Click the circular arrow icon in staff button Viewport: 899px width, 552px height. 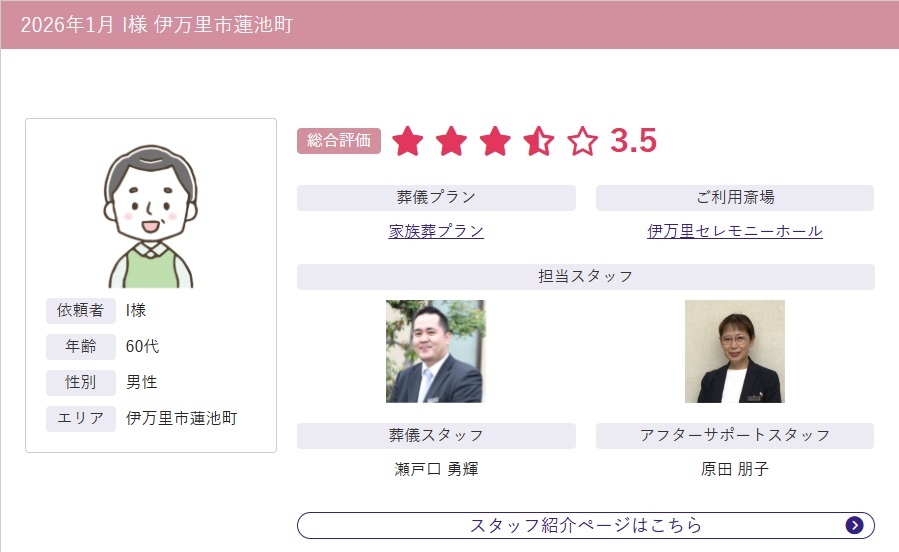pyautogui.click(x=854, y=525)
